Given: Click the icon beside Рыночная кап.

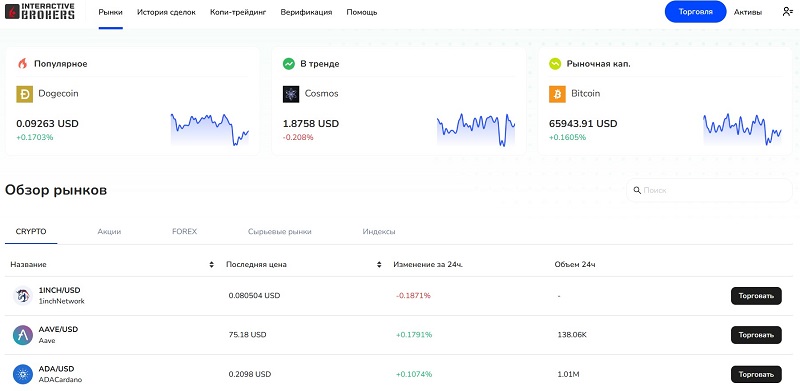Looking at the screenshot, I should 555,64.
